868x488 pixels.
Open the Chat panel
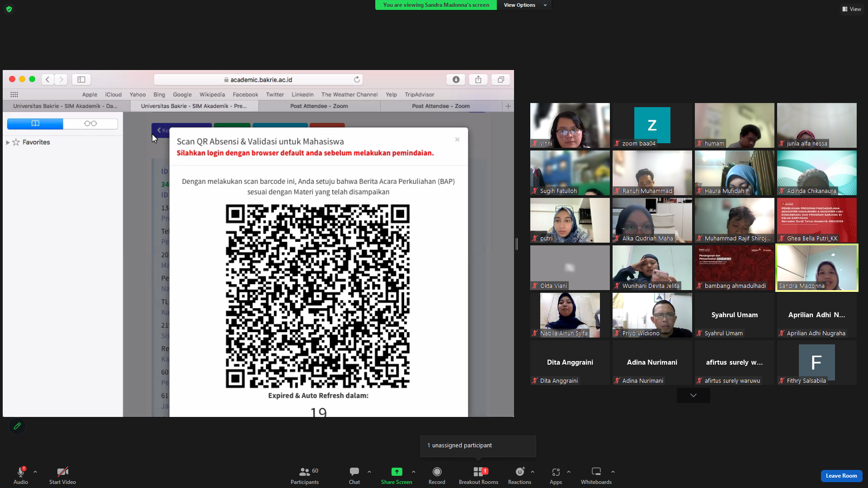click(354, 475)
